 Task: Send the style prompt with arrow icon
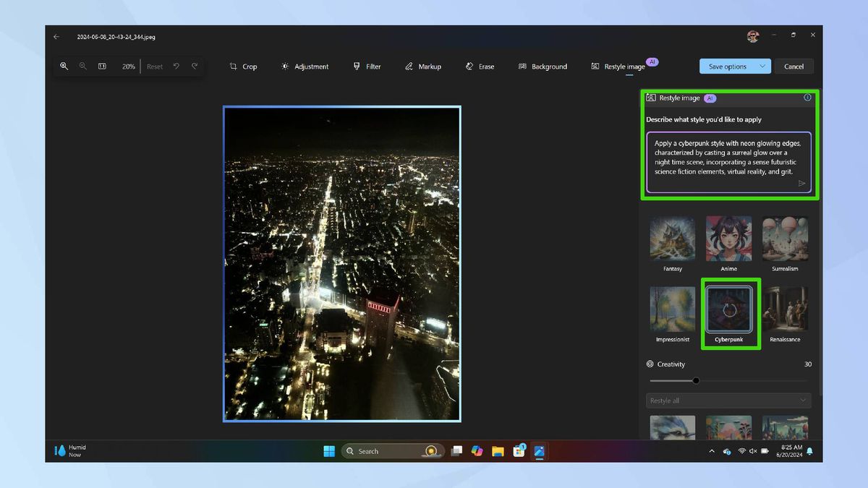click(801, 184)
